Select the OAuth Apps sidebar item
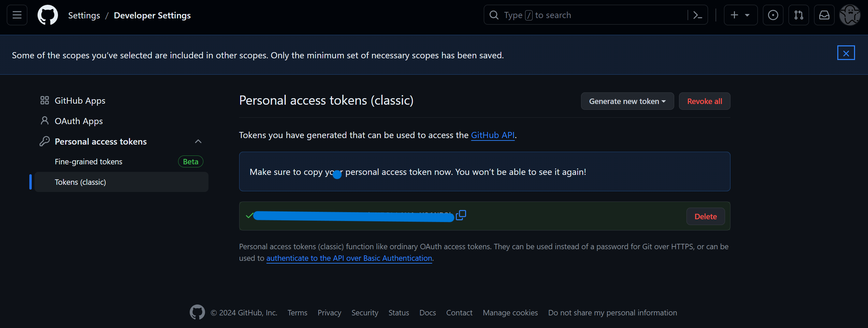868x328 pixels. [x=79, y=121]
